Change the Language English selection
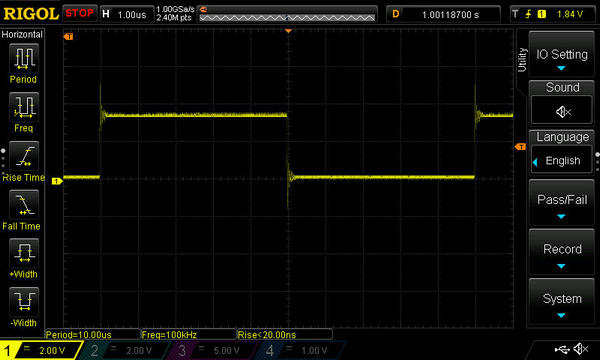The width and height of the screenshot is (600, 360). 561,161
